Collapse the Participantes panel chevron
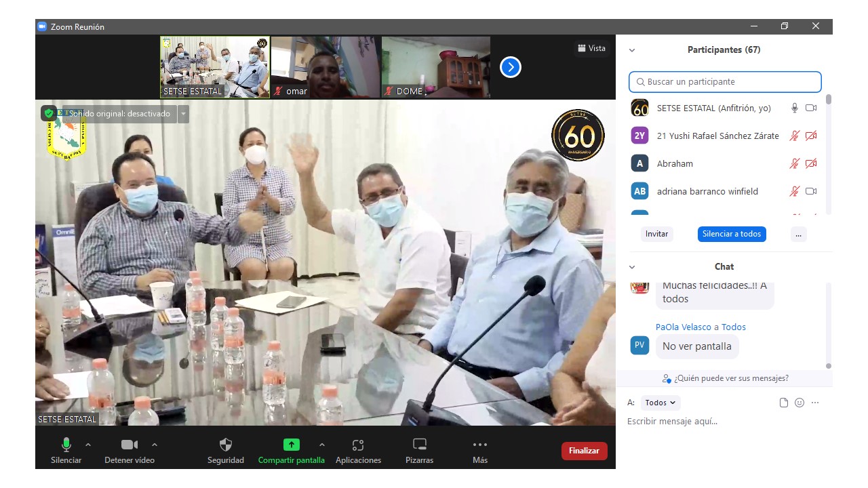This screenshot has height=488, width=868. pyautogui.click(x=632, y=50)
